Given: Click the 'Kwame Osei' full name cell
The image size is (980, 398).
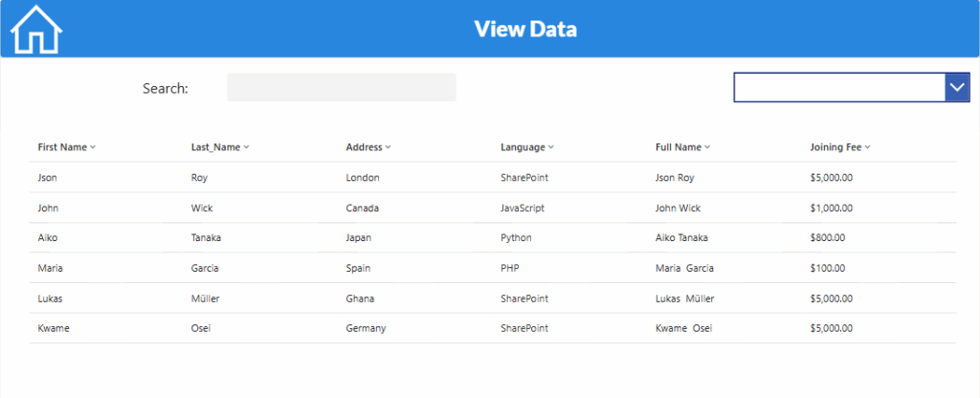Looking at the screenshot, I should (683, 329).
